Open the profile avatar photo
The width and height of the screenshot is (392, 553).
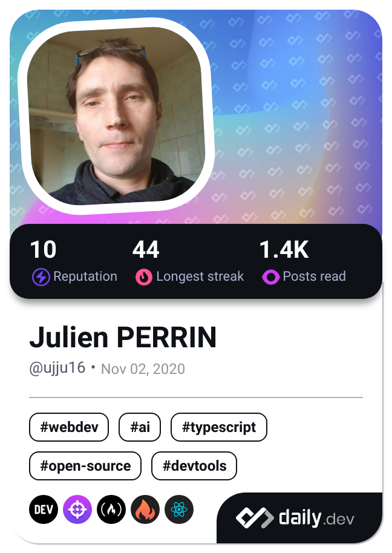[x=116, y=116]
